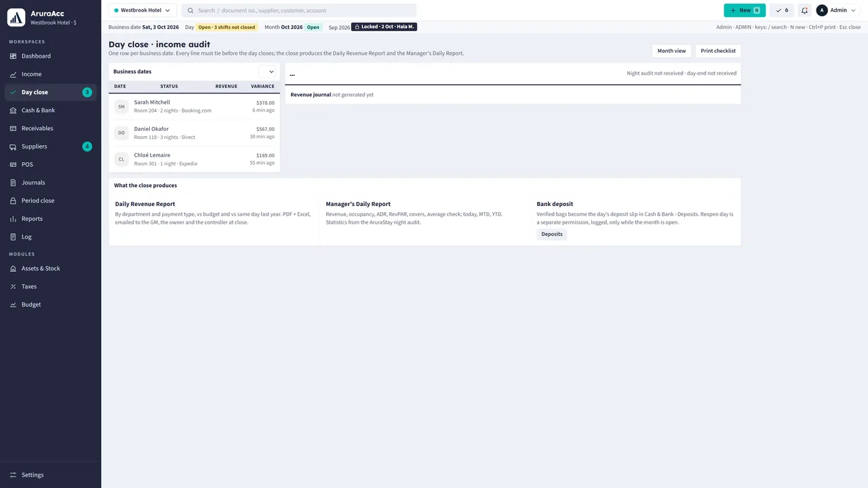Viewport: 868px width, 488px height.
Task: Select the Chloé Lemaire row
Action: click(x=194, y=159)
